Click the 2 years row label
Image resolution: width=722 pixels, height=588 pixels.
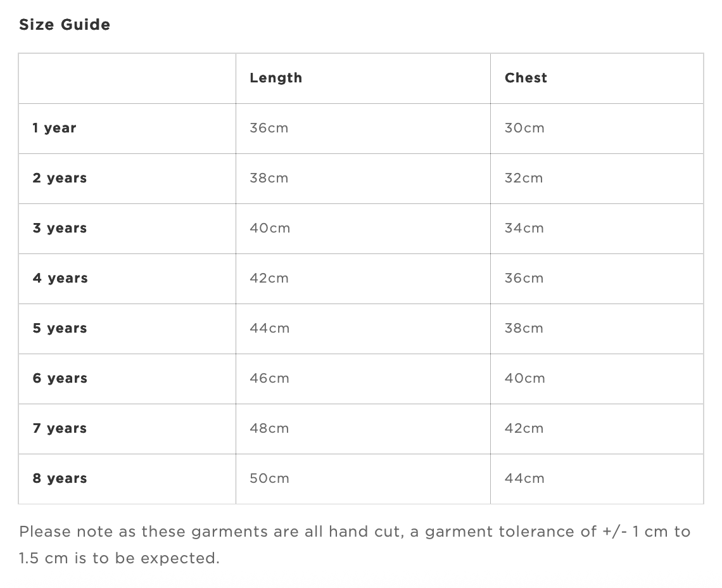tap(60, 178)
